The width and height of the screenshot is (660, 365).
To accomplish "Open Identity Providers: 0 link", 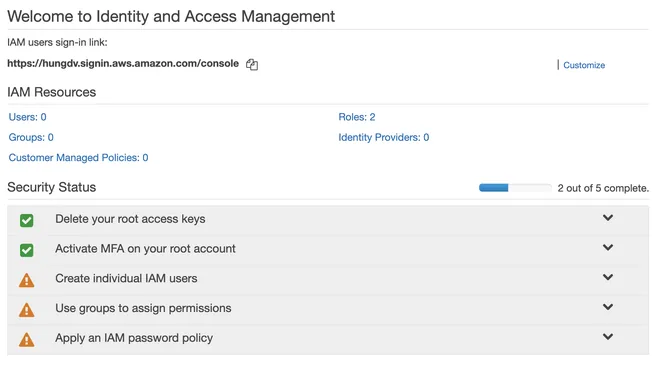I will 383,137.
